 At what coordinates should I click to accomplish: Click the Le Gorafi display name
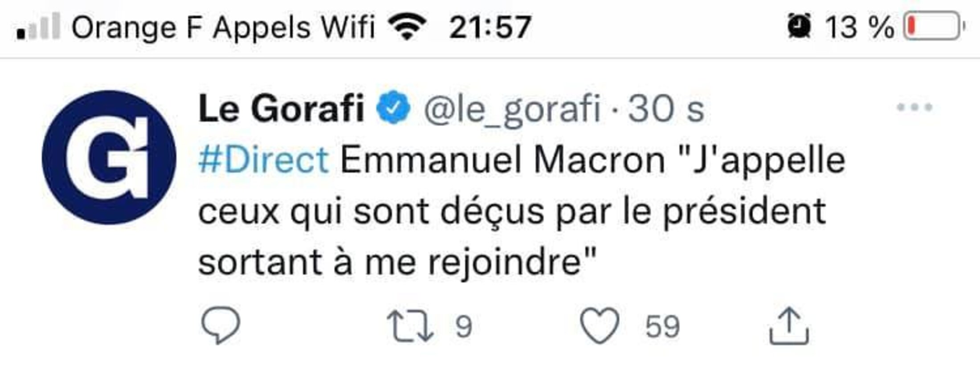[x=281, y=108]
